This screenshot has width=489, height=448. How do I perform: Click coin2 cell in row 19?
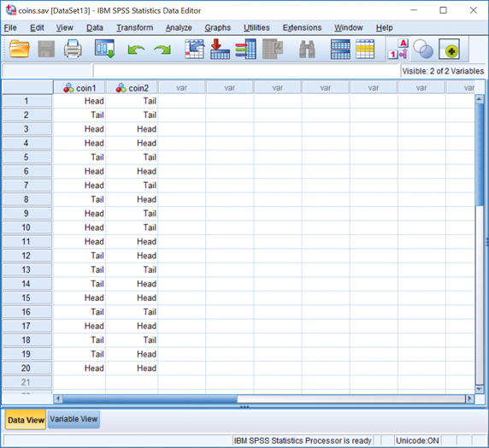[132, 354]
